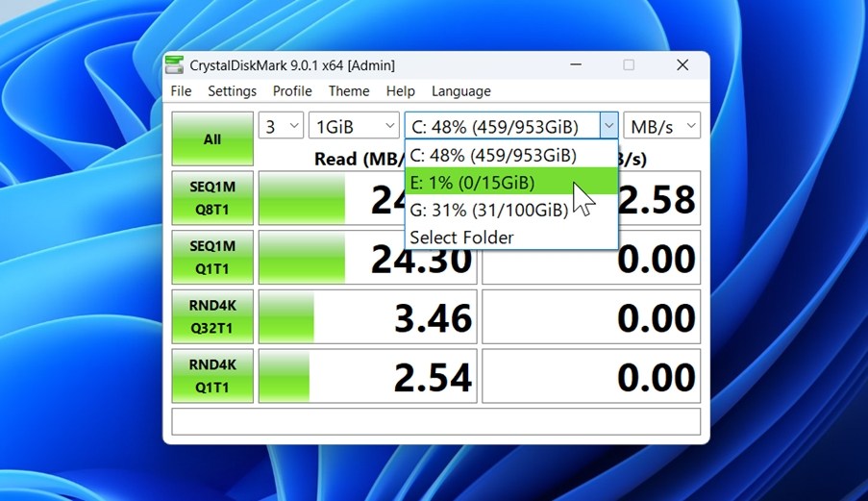Image resolution: width=868 pixels, height=501 pixels.
Task: Expand the 1GiB test size dropdown
Action: click(354, 126)
